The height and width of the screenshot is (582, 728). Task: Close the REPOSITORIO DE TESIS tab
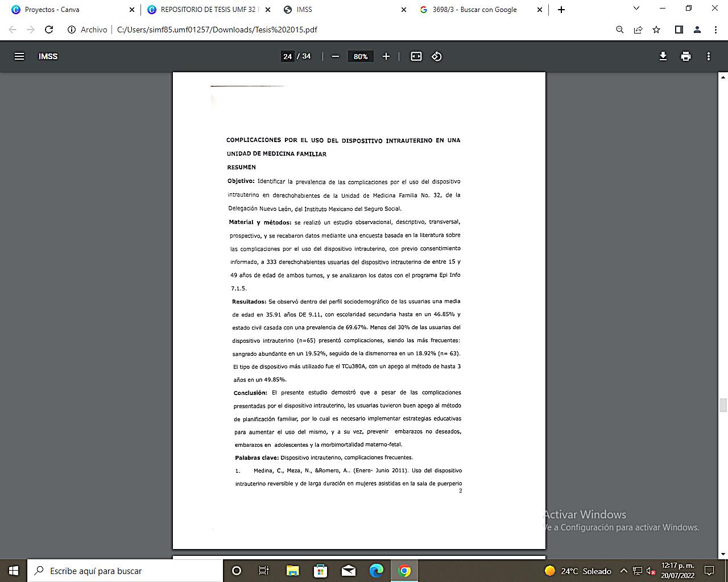(268, 10)
